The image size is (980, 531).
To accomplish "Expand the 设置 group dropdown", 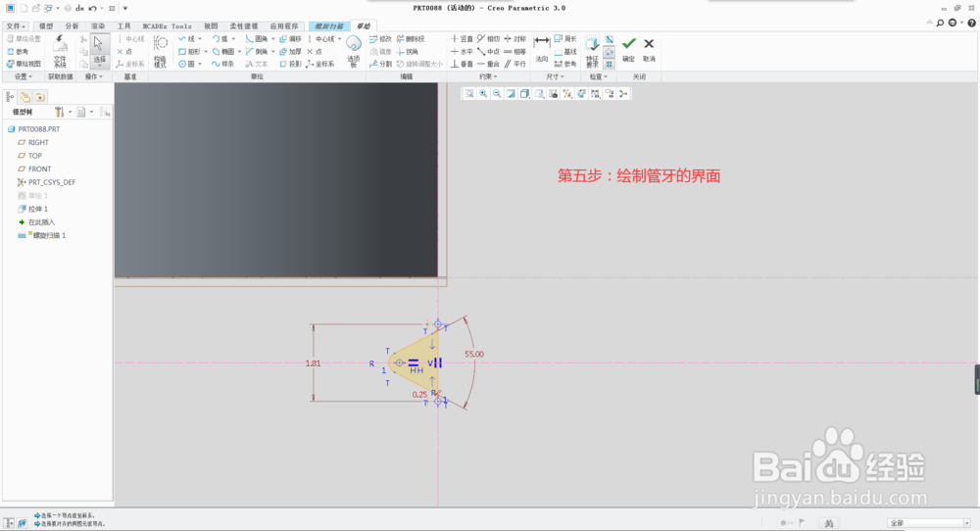I will [24, 76].
